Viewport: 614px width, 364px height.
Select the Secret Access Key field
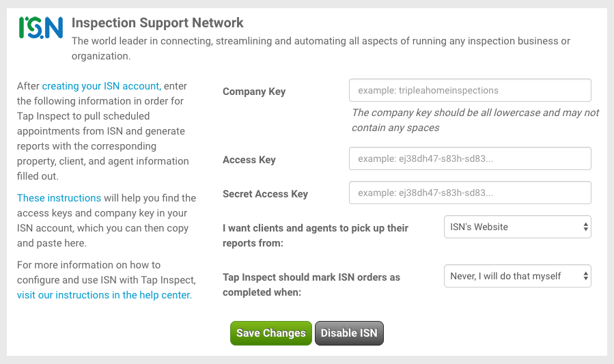(x=470, y=193)
